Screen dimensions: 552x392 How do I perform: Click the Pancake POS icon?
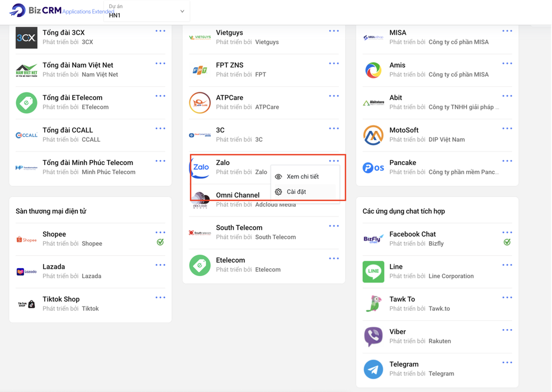pos(373,168)
